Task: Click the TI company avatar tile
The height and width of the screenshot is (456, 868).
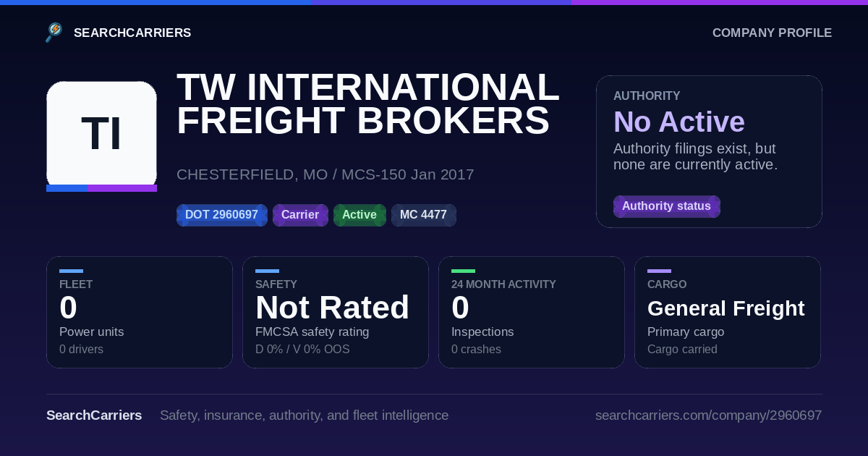Action: tap(101, 135)
